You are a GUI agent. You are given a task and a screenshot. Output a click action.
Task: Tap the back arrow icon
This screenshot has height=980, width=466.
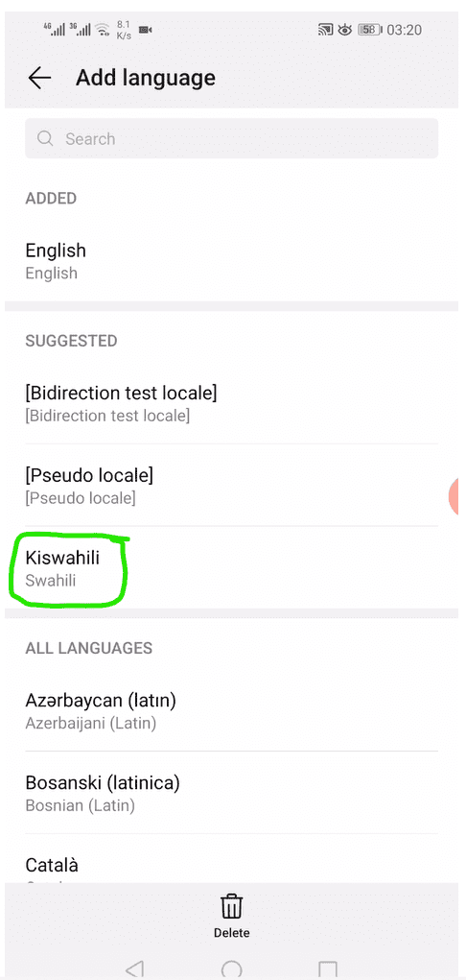pyautogui.click(x=39, y=78)
